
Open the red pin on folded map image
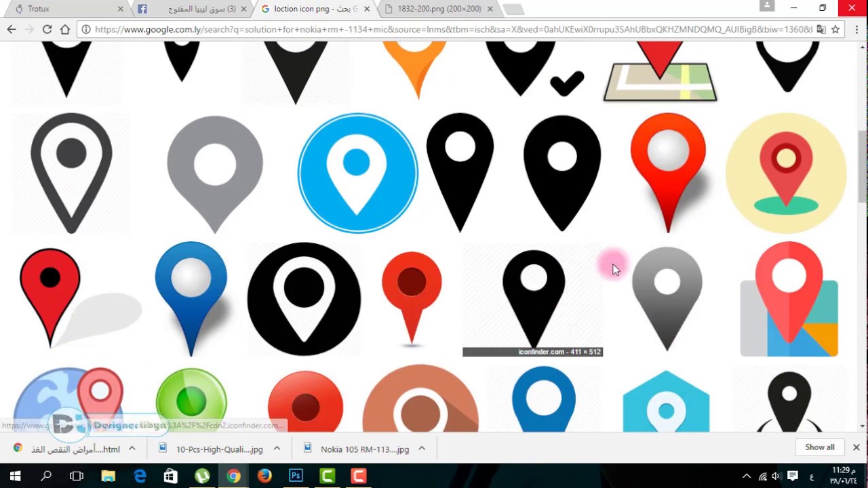pos(660,71)
